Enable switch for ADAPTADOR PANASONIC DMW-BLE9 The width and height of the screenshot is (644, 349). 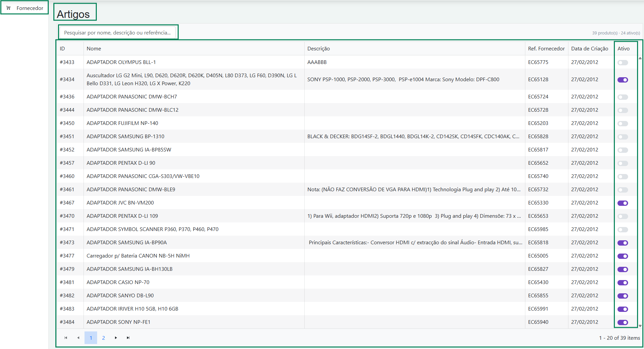click(622, 190)
